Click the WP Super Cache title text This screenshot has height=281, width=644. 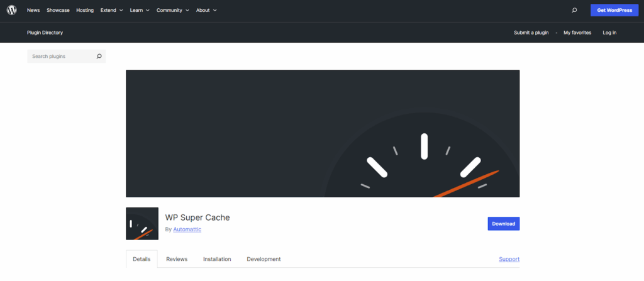click(x=197, y=218)
